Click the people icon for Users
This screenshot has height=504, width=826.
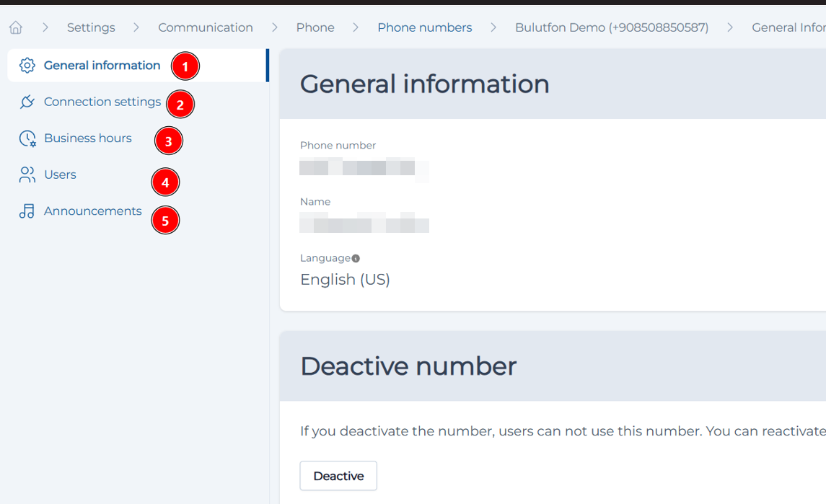pos(27,174)
